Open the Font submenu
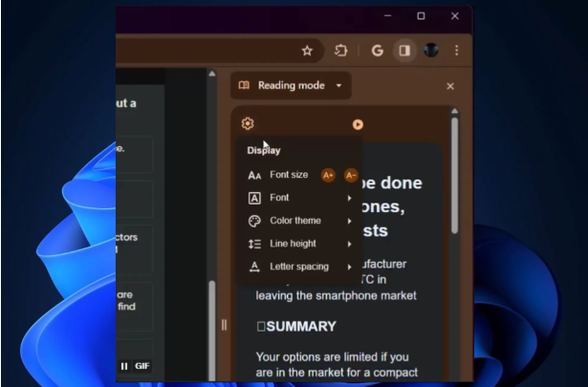588x387 pixels. pyautogui.click(x=300, y=198)
